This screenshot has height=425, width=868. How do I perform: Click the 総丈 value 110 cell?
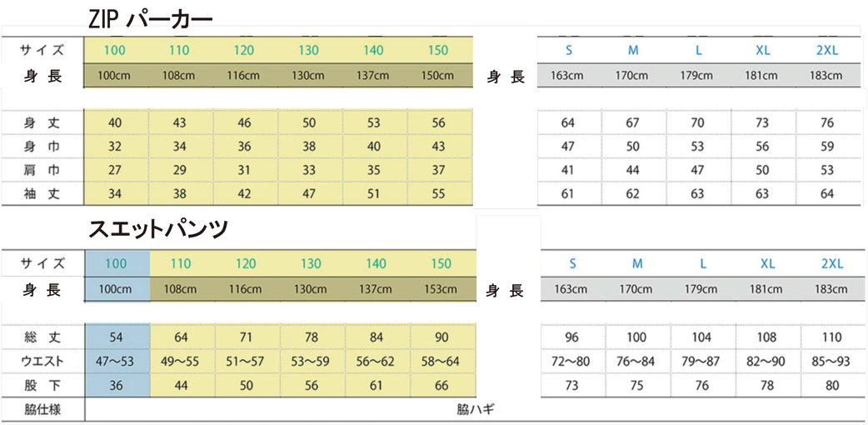832,337
